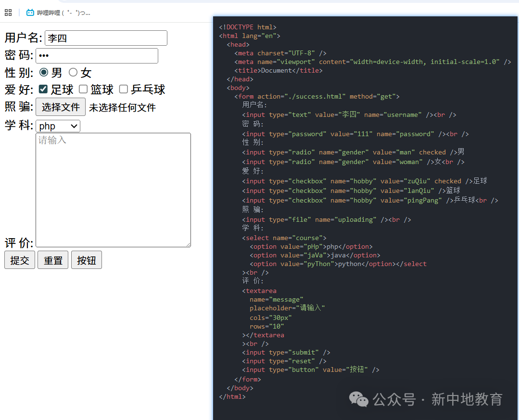Click the option value="pyThon" code line
Image resolution: width=519 pixels, height=420 pixels.
click(338, 264)
